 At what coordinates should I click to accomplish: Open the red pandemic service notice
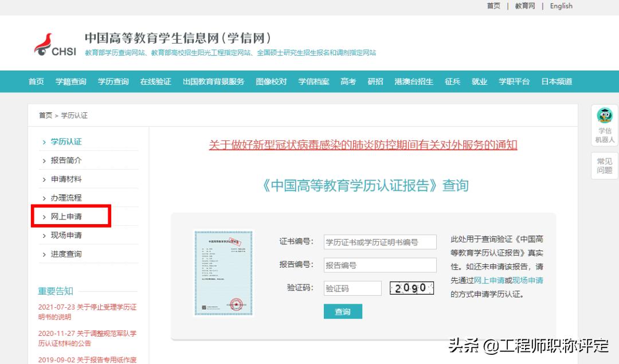coord(363,145)
